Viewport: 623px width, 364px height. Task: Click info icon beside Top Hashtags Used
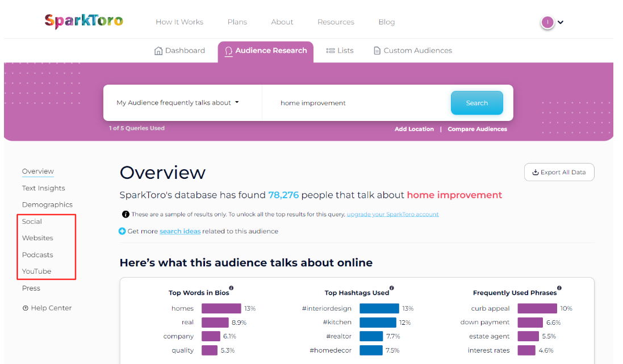(x=392, y=288)
